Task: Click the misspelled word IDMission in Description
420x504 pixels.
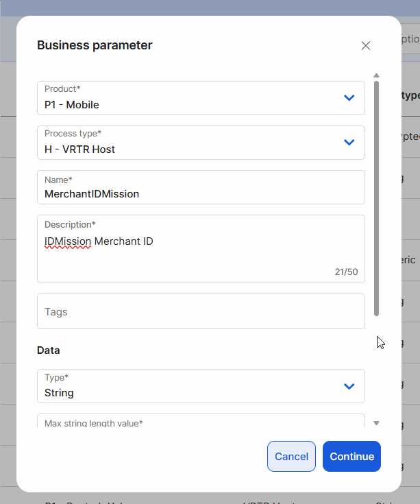Action: click(67, 241)
